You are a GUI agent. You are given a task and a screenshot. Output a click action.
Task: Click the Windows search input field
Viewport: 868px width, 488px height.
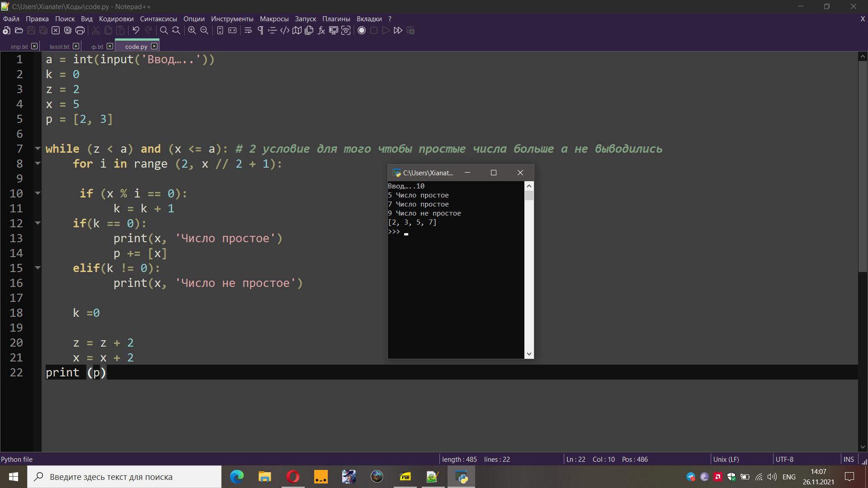pyautogui.click(x=124, y=477)
